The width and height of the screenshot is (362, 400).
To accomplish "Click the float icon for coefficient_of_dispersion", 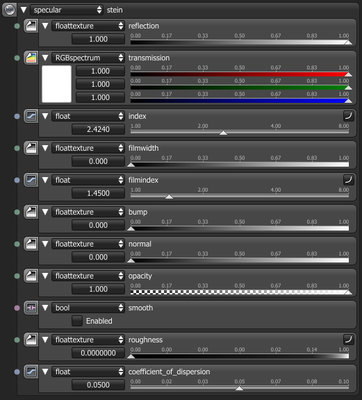I will click(31, 372).
